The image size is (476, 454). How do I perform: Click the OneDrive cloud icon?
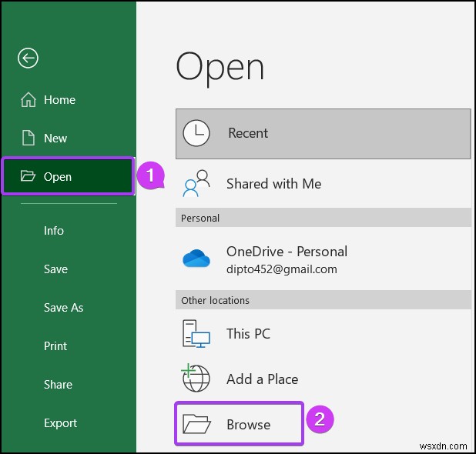(x=196, y=259)
